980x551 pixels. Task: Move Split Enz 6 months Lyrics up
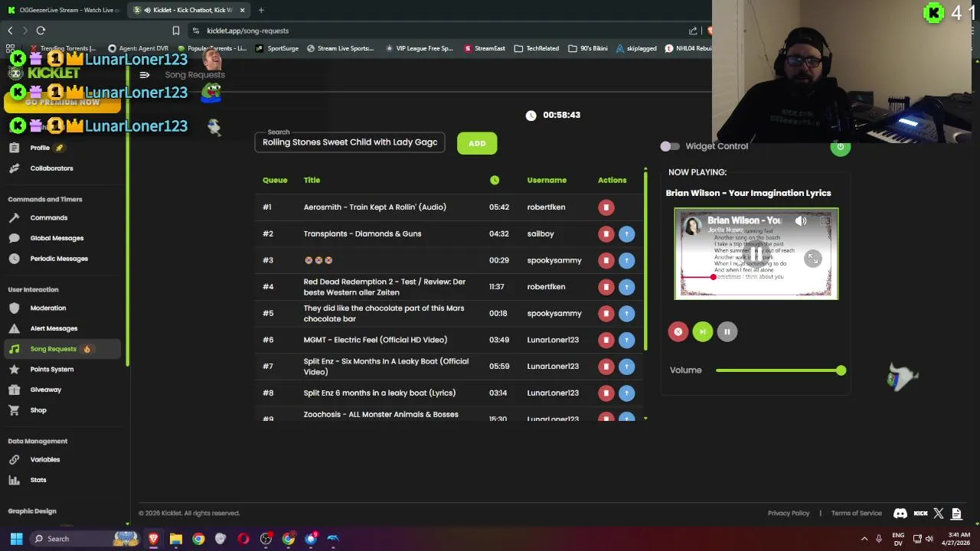pos(626,393)
